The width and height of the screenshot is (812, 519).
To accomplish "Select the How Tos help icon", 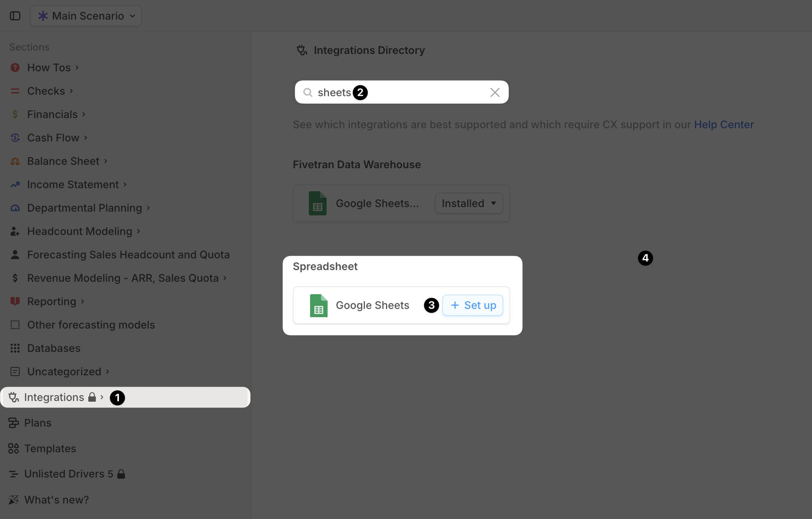I will [15, 67].
